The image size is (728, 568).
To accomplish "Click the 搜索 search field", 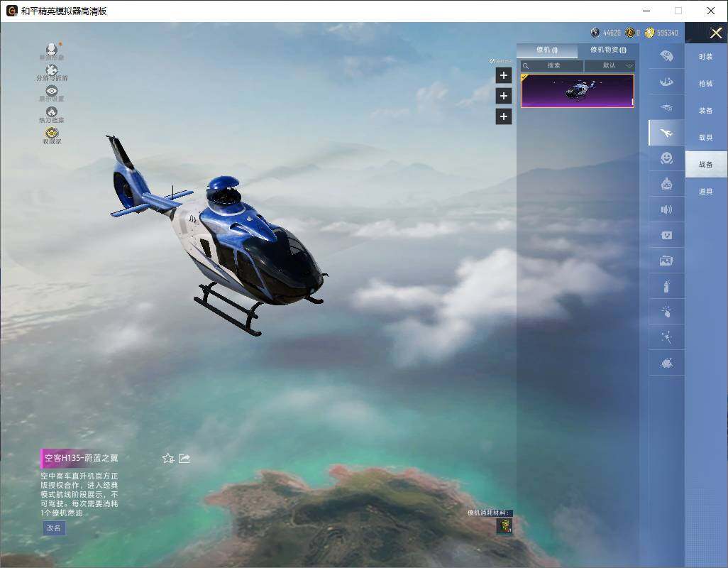I will tap(551, 65).
